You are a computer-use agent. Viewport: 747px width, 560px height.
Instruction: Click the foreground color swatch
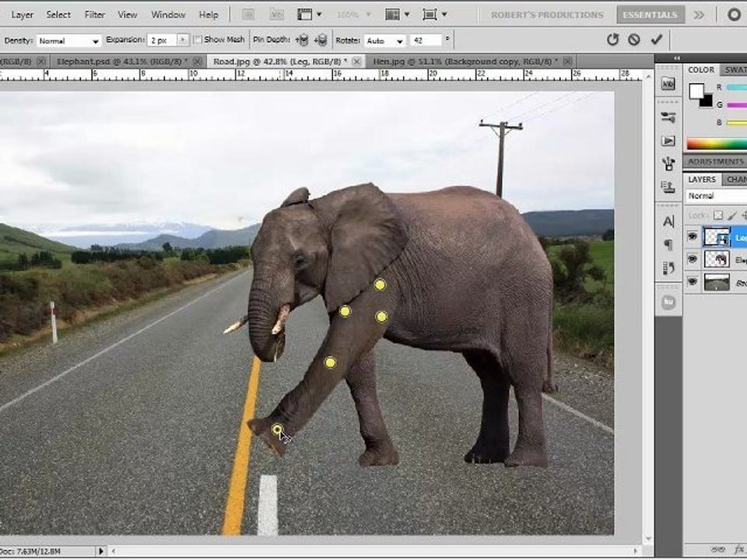coord(696,90)
